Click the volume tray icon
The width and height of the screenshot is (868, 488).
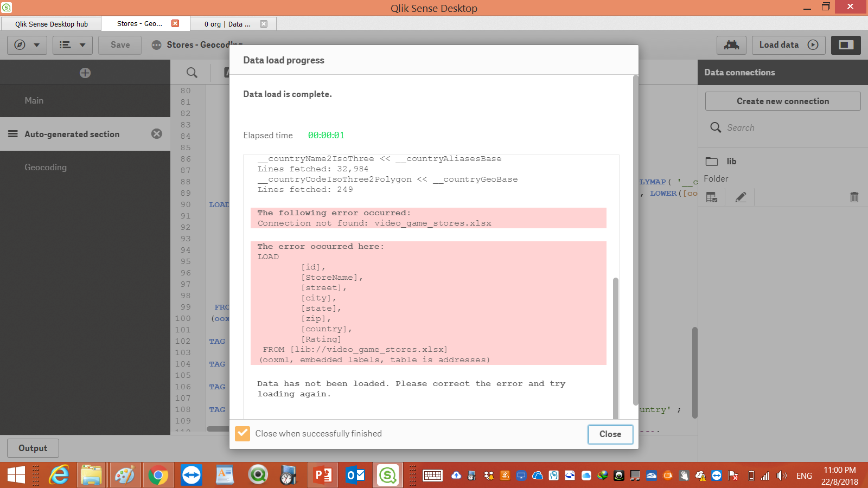pyautogui.click(x=781, y=476)
